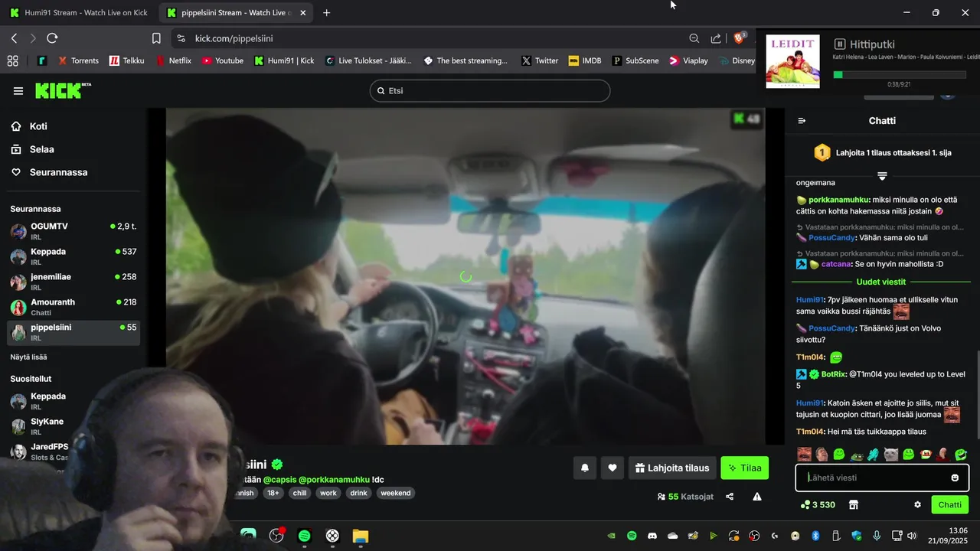Image resolution: width=980 pixels, height=551 pixels.
Task: Open Koti in the sidebar
Action: coord(38,126)
